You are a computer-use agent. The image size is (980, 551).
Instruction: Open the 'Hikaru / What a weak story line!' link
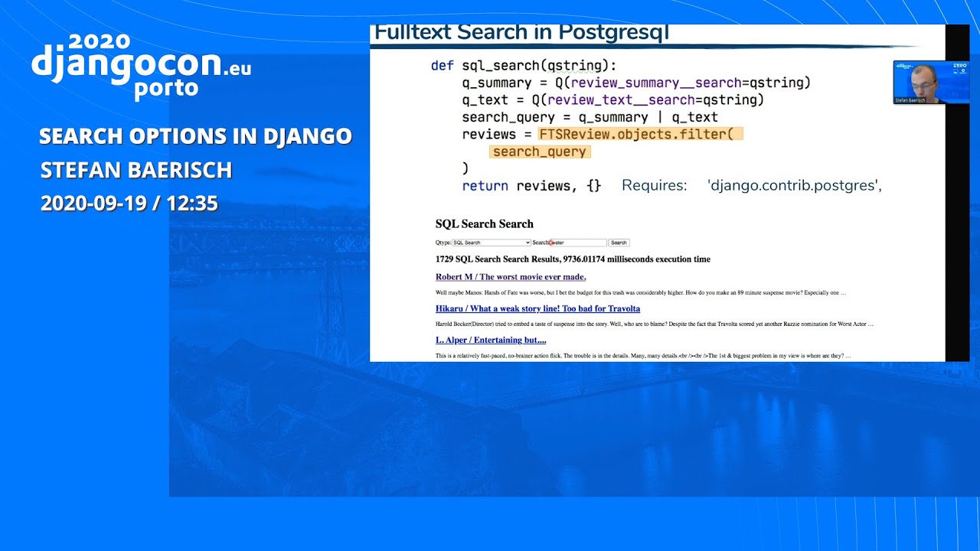pyautogui.click(x=537, y=308)
